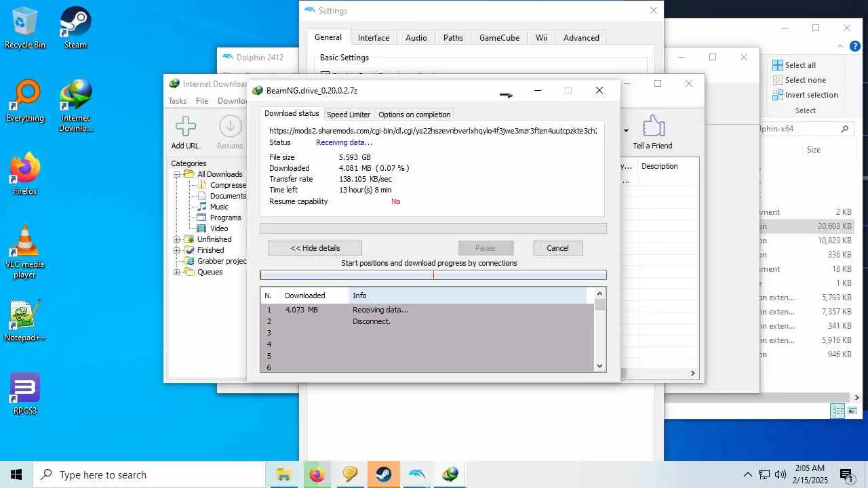The image size is (868, 488).
Task: Open the File menu in IDM
Action: (202, 101)
